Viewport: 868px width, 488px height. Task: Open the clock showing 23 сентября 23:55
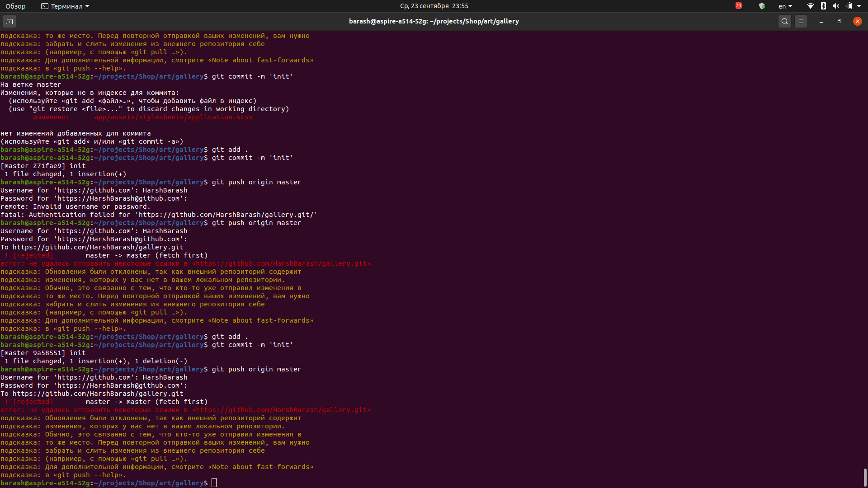[434, 6]
